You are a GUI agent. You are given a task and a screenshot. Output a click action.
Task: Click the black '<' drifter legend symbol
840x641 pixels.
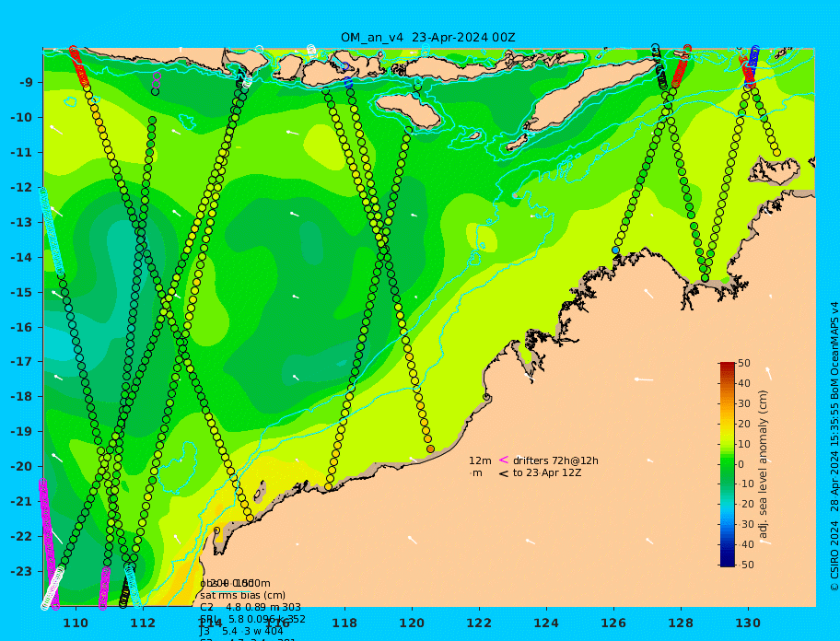pos(504,473)
